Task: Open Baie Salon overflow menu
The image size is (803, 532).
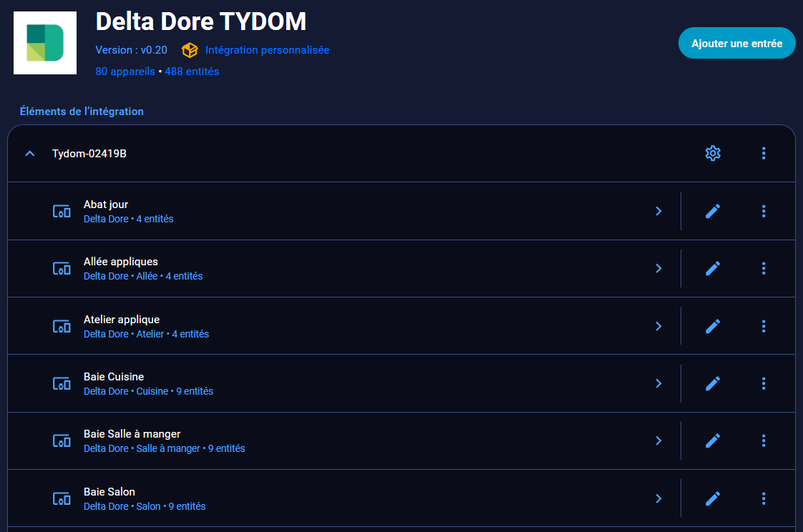Action: [763, 499]
